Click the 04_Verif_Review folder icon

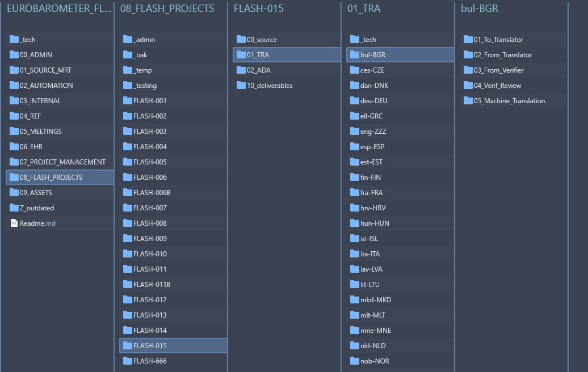[468, 86]
